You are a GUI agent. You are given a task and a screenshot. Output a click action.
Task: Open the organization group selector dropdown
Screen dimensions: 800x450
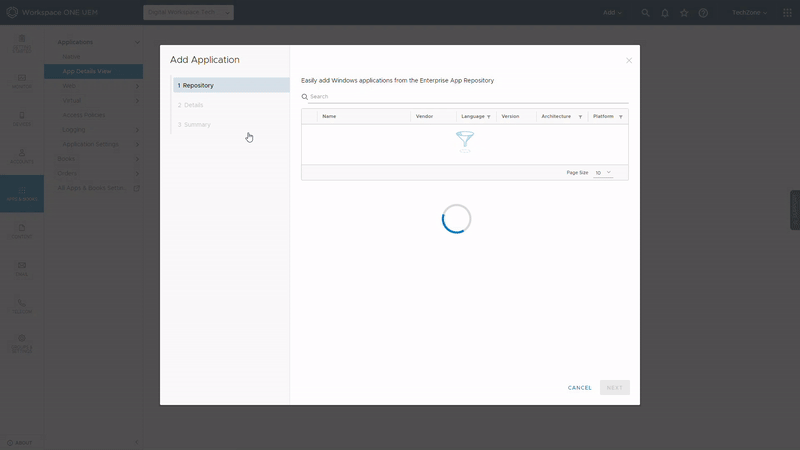coord(188,12)
